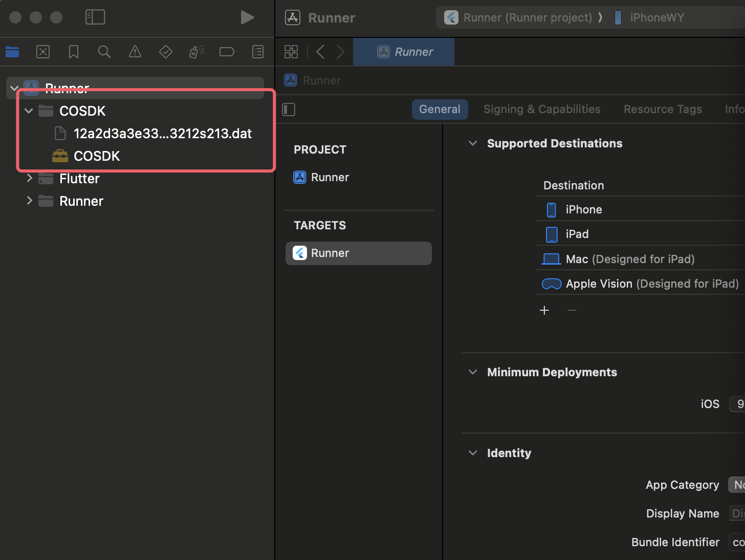Switch to Resource Tags tab

(x=663, y=110)
